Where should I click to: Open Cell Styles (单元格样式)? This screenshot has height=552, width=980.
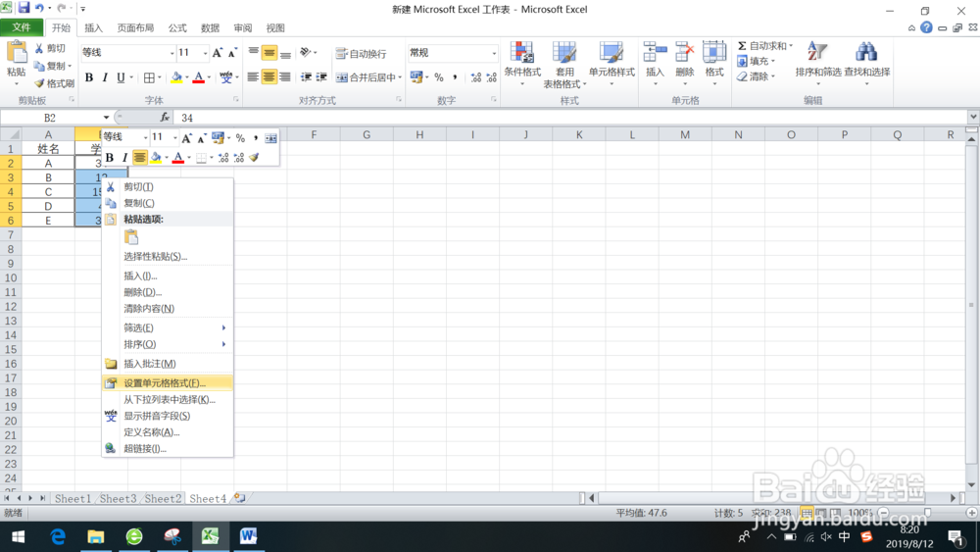612,65
